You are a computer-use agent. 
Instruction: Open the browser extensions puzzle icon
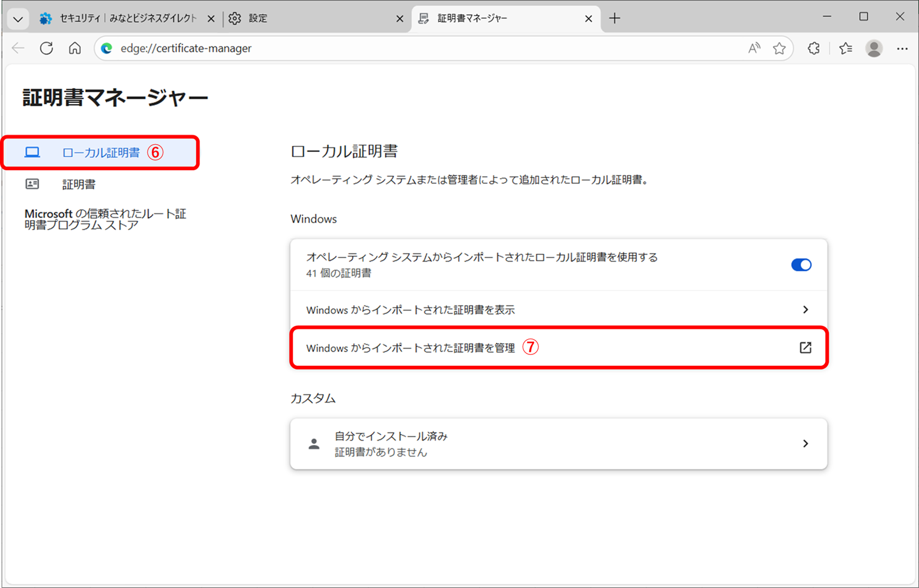click(x=814, y=48)
